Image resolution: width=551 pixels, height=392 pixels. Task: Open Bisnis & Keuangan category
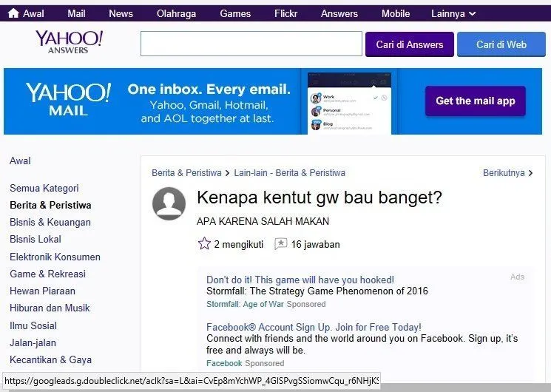click(50, 222)
